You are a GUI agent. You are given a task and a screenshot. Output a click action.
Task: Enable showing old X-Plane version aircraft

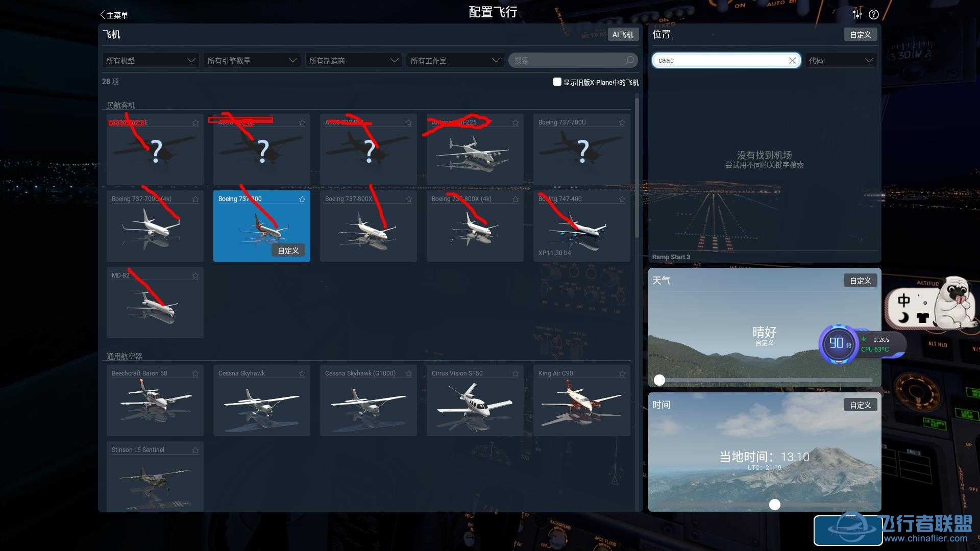[557, 82]
